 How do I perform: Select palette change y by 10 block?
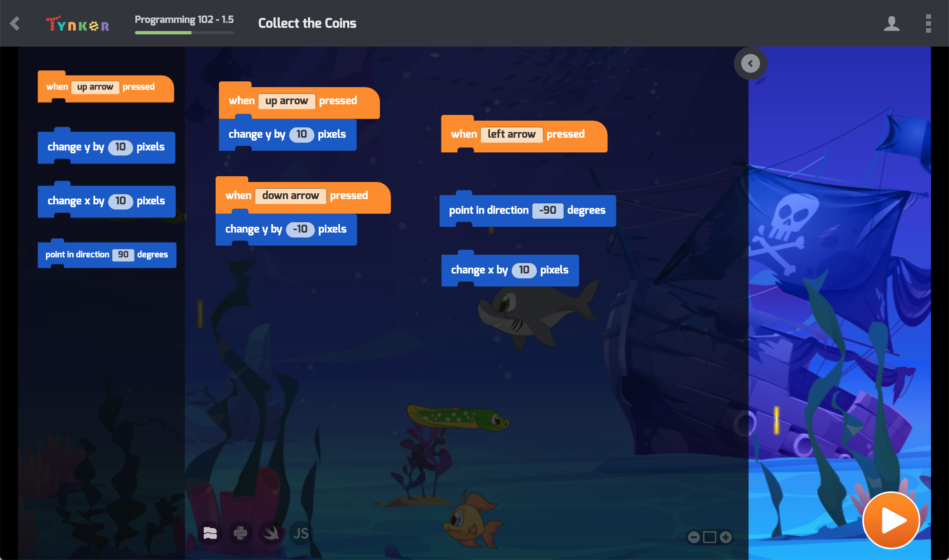point(106,147)
